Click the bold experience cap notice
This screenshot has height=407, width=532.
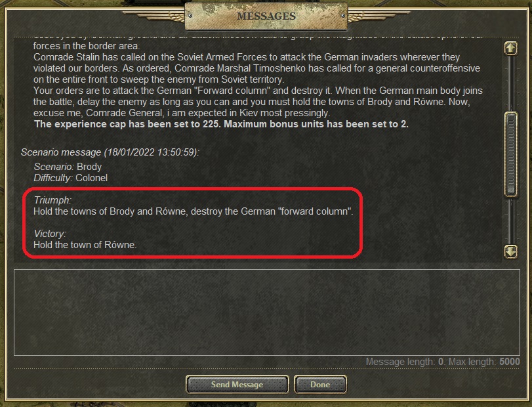(221, 124)
